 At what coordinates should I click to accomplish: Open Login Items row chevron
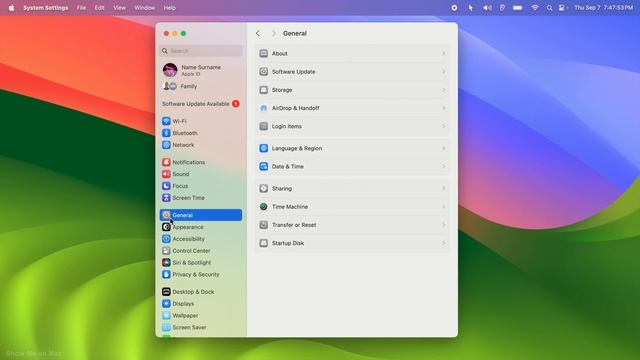click(444, 126)
